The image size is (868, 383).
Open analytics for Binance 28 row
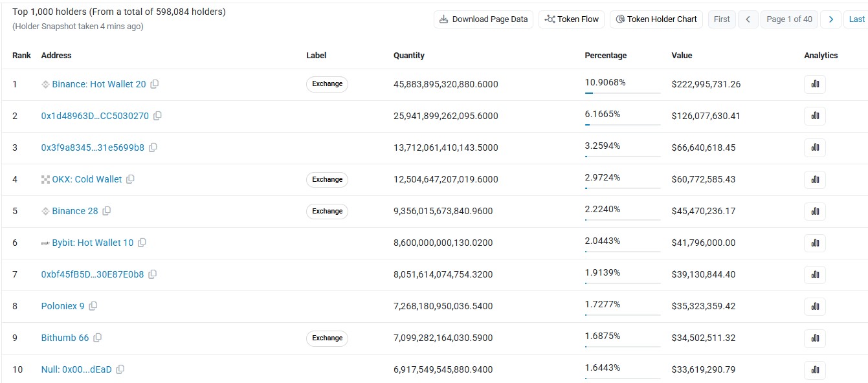pyautogui.click(x=815, y=211)
